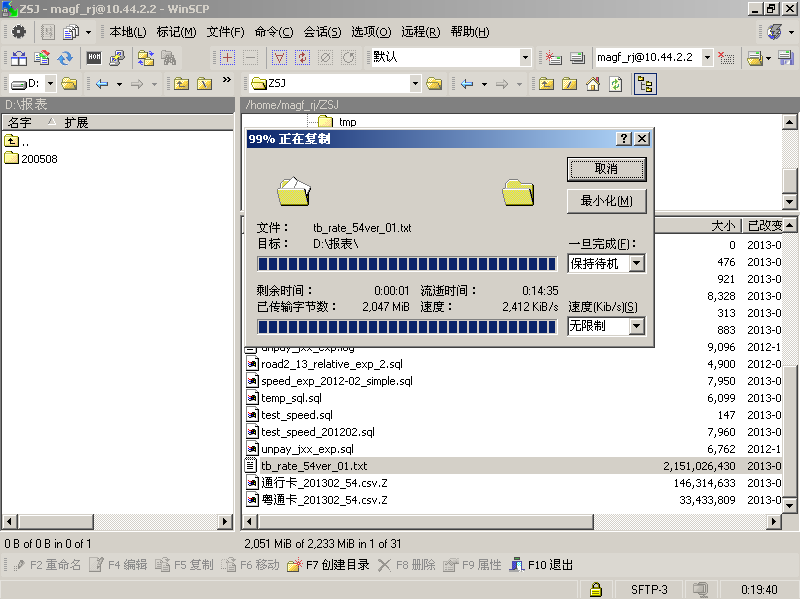Open the preferences gear icon
The image size is (800, 600).
pos(19,32)
